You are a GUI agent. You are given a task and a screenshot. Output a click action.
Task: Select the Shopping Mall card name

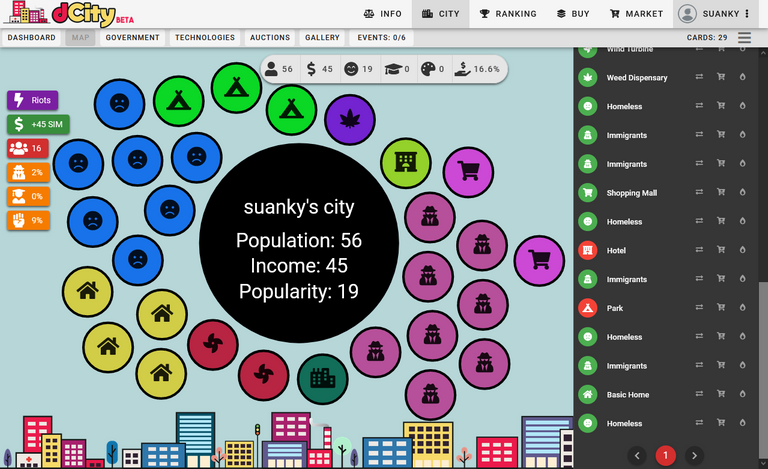click(x=632, y=193)
